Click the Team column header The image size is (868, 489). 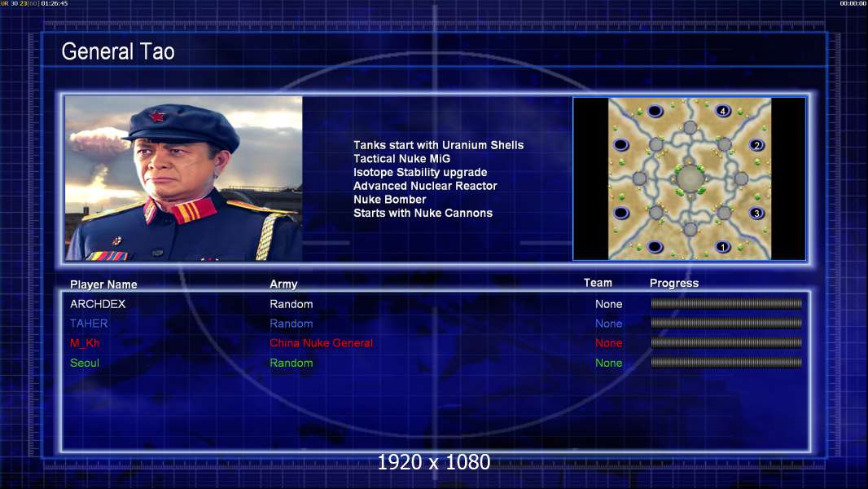click(x=598, y=283)
